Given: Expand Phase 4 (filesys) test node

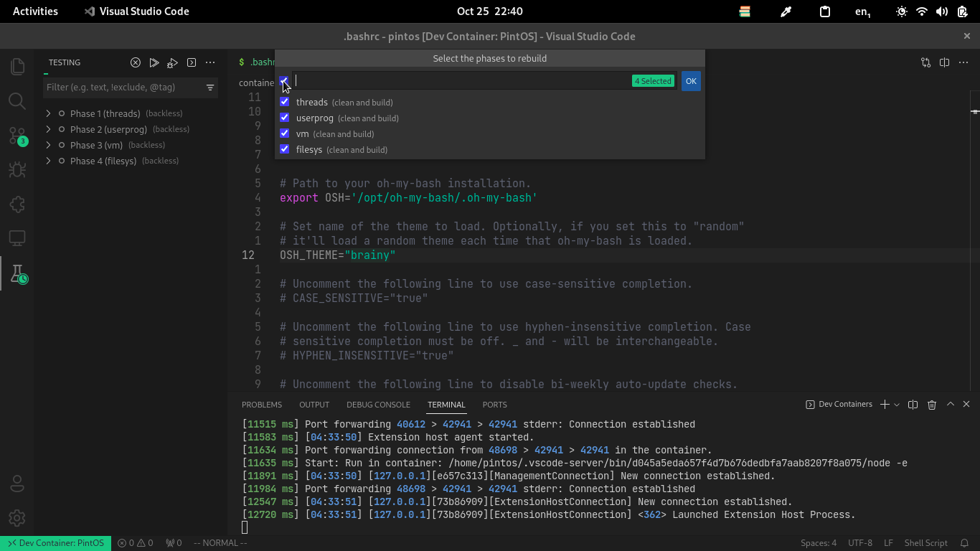Looking at the screenshot, I should click(x=48, y=161).
